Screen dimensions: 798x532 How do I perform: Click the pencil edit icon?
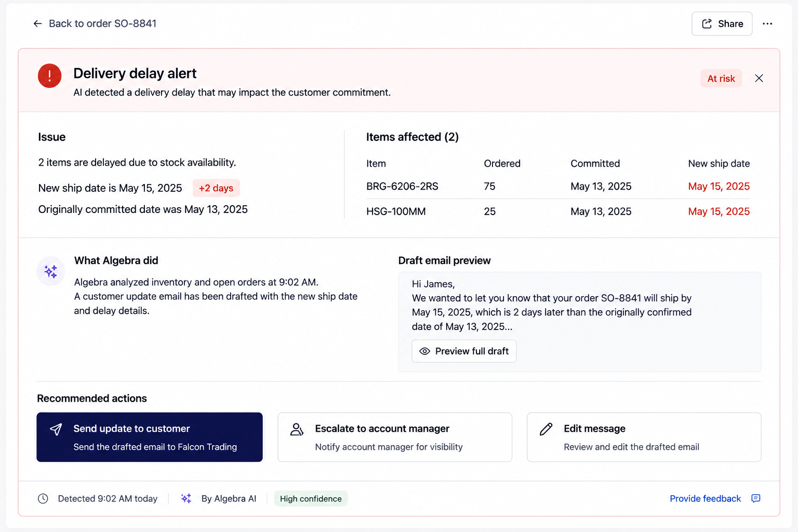(546, 429)
